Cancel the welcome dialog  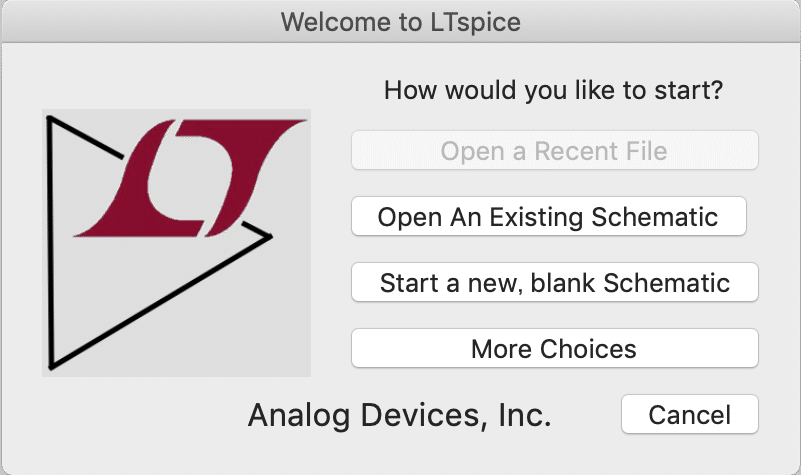click(689, 415)
